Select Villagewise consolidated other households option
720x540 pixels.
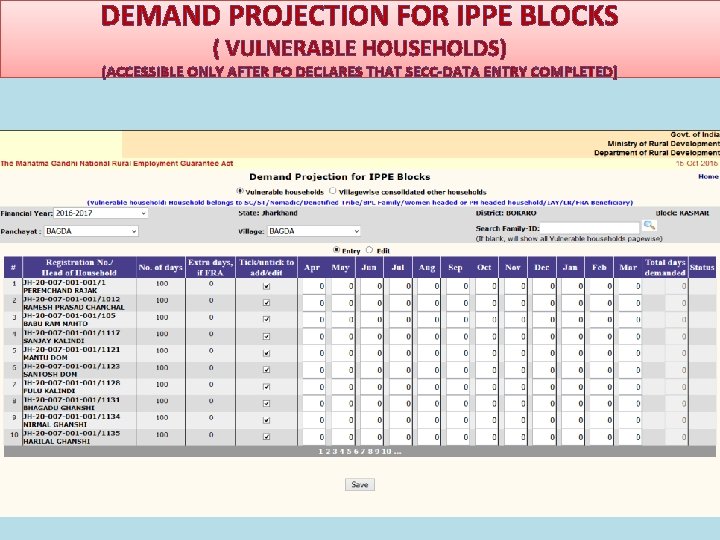click(332, 191)
